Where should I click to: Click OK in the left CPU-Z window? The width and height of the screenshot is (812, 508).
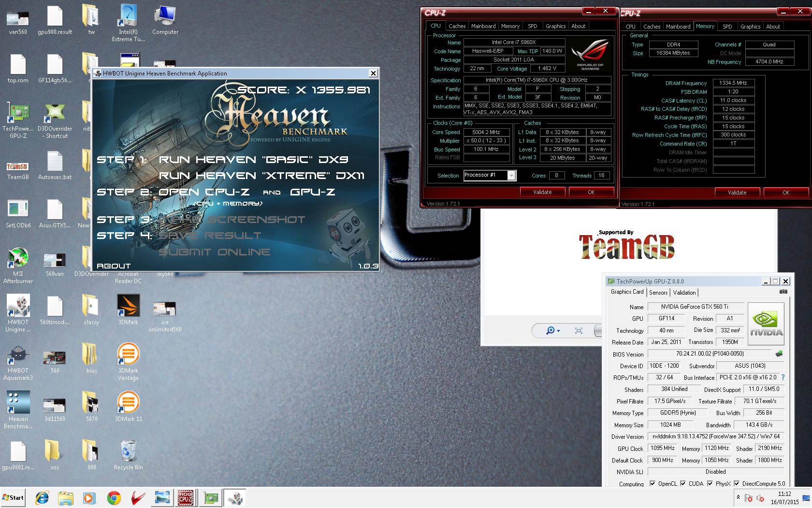point(591,192)
